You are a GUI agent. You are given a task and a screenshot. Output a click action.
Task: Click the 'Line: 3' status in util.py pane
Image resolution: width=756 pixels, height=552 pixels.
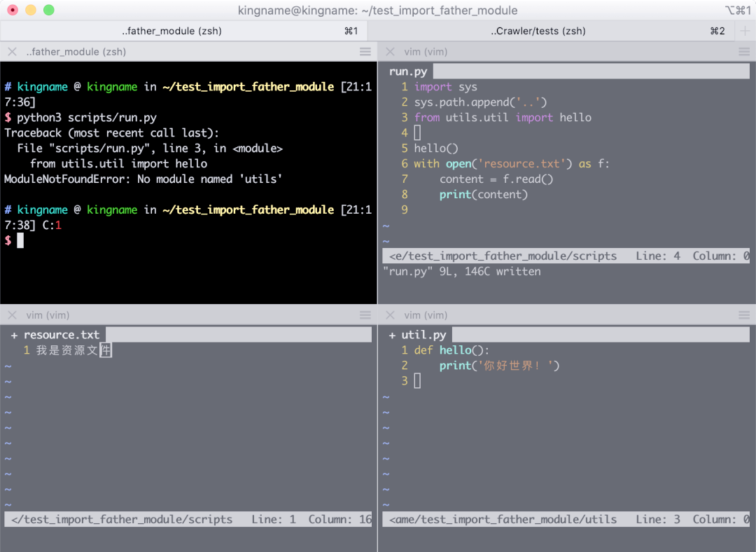[x=658, y=520]
